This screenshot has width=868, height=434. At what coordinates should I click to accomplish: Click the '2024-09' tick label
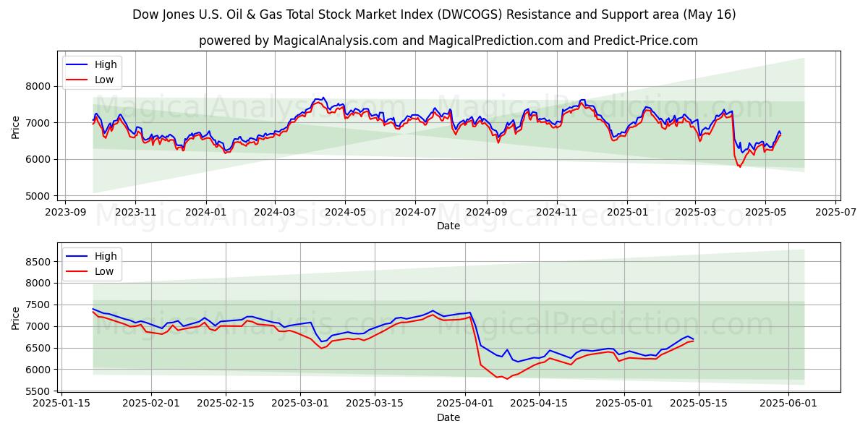tap(486, 213)
